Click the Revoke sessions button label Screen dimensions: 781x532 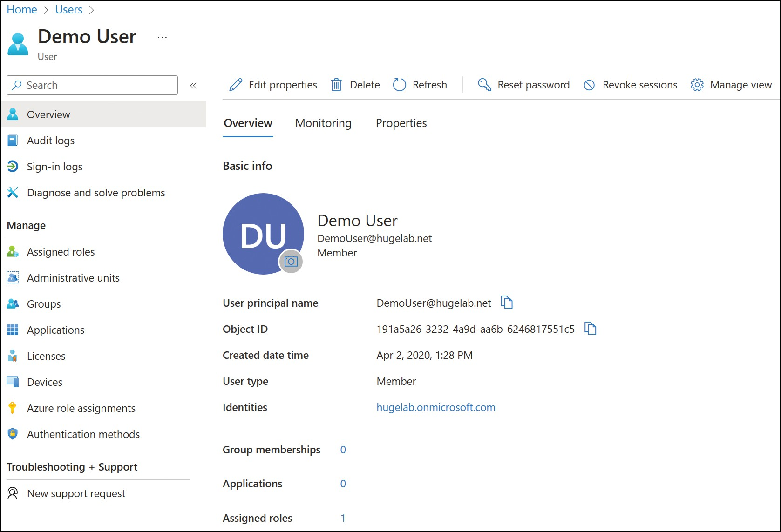pos(640,85)
